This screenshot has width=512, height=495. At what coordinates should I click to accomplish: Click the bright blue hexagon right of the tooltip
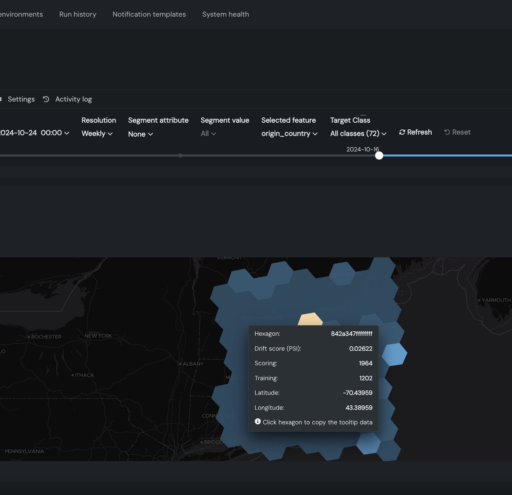click(x=394, y=354)
